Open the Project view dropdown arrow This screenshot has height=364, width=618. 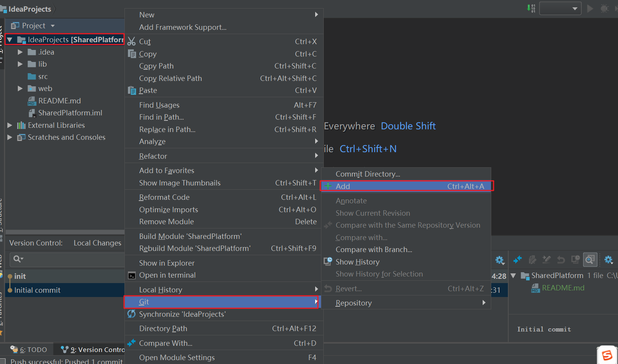(x=53, y=26)
